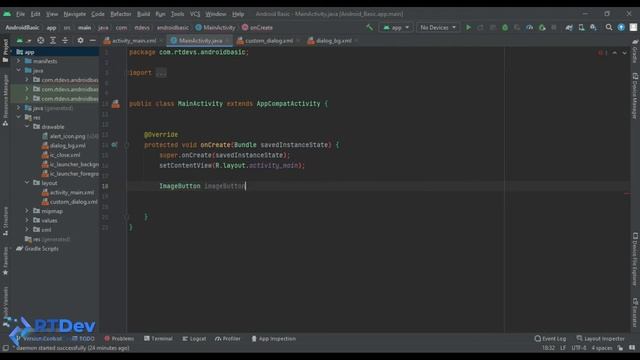Open the Terminal tool window
The image size is (640, 360).
pyautogui.click(x=158, y=339)
